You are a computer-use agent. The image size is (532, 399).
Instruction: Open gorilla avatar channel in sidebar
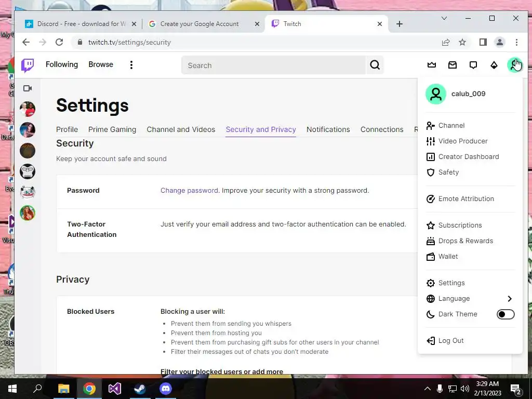(x=28, y=171)
